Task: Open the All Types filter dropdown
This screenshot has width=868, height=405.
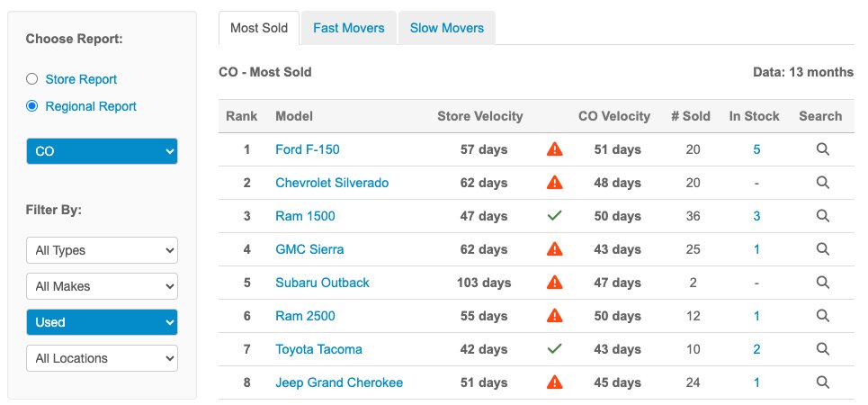Action: (x=102, y=250)
